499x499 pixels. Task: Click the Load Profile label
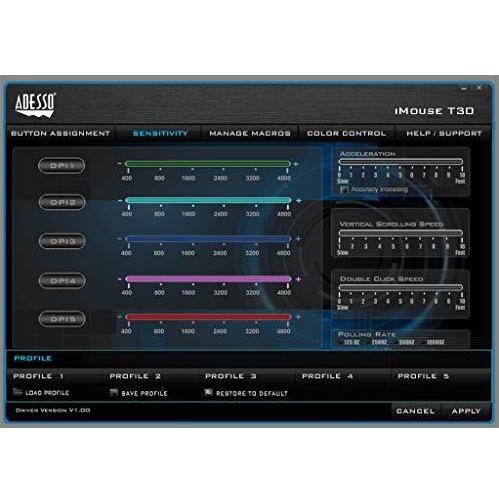click(x=47, y=393)
